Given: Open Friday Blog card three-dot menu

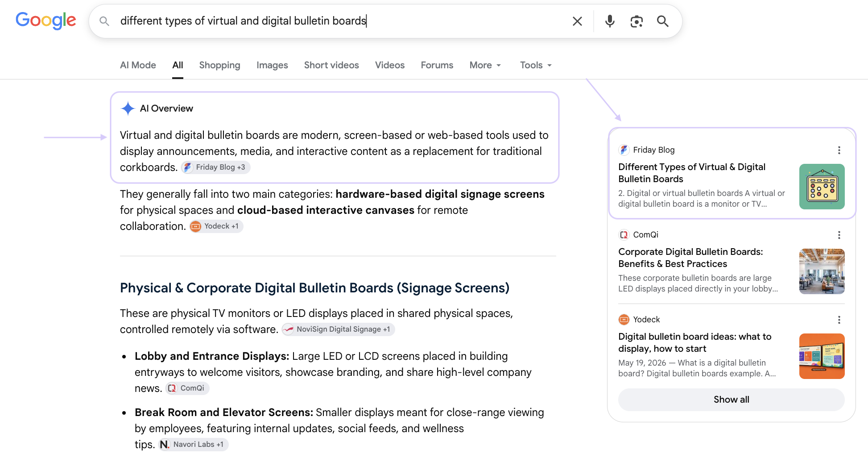Looking at the screenshot, I should 839,150.
